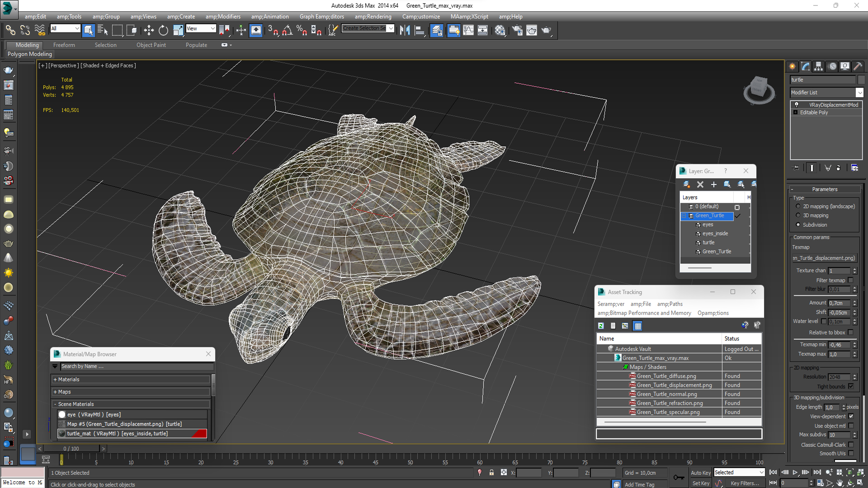868x488 pixels.
Task: Refresh the Asset Tracking list
Action: [x=601, y=326]
